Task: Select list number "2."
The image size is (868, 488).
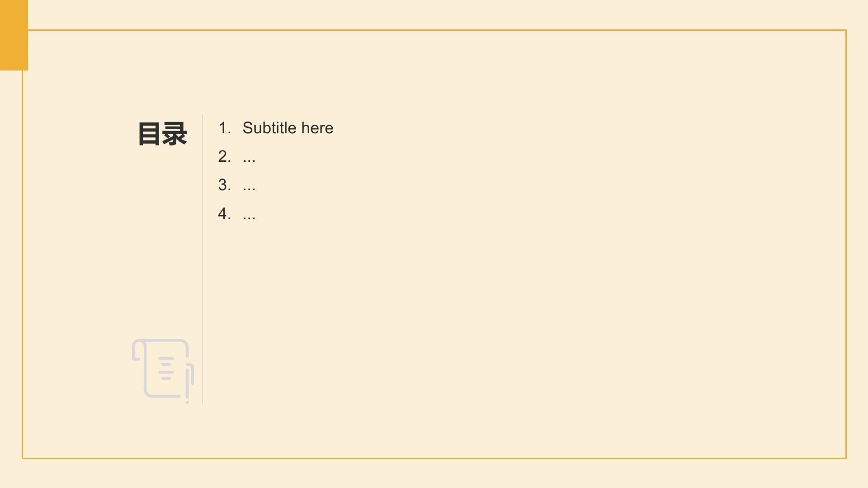Action: pos(225,156)
